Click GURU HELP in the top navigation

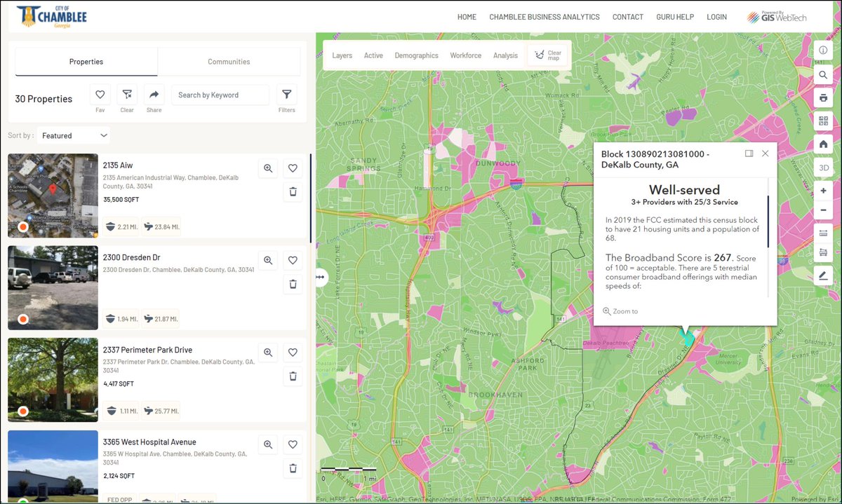675,17
